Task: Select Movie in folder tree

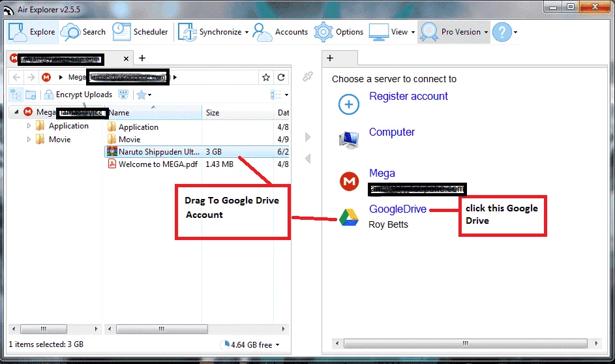Action: 59,139
